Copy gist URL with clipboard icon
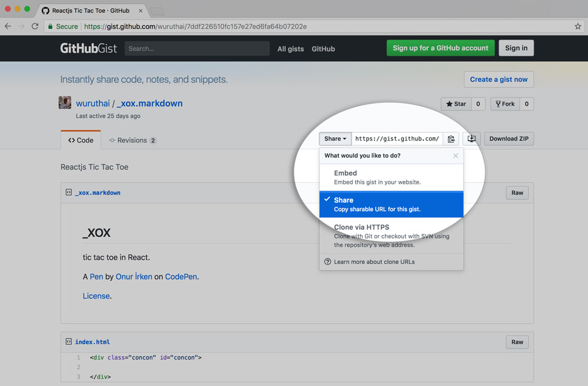The image size is (588, 386). coord(451,139)
